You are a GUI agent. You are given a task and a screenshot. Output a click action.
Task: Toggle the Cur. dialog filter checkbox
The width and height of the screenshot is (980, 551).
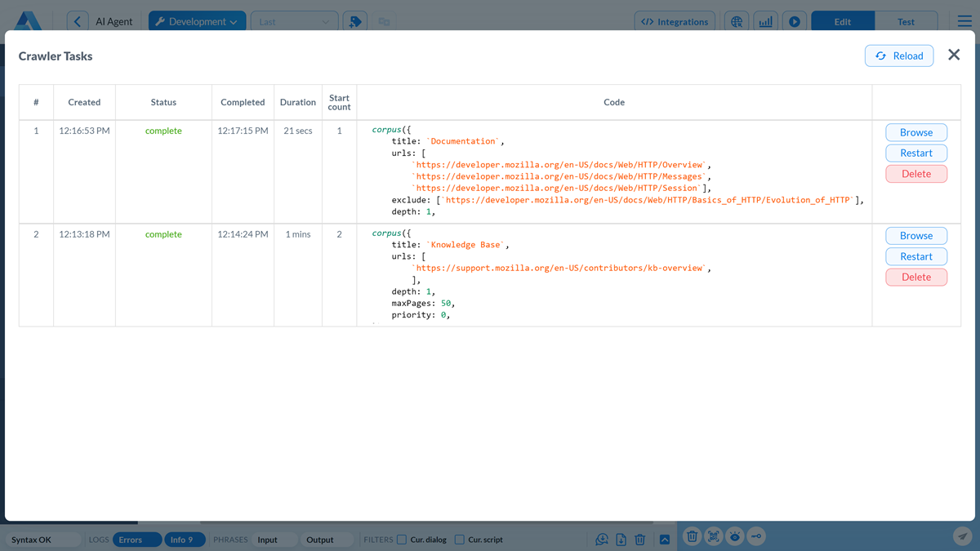(x=402, y=540)
